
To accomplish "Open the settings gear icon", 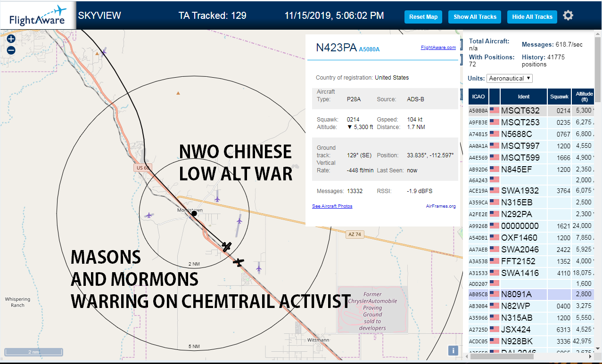I will (568, 16).
